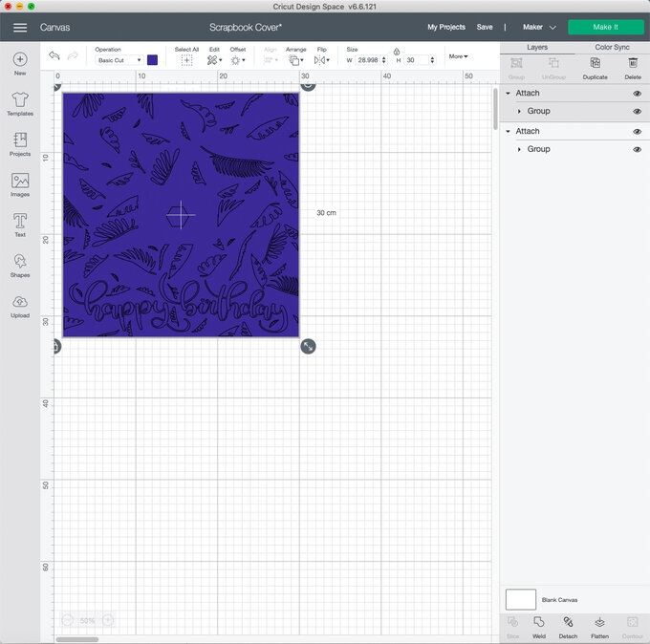The image size is (650, 644).
Task: Click the lock handle at design's bottom-left
Action: coord(56,346)
